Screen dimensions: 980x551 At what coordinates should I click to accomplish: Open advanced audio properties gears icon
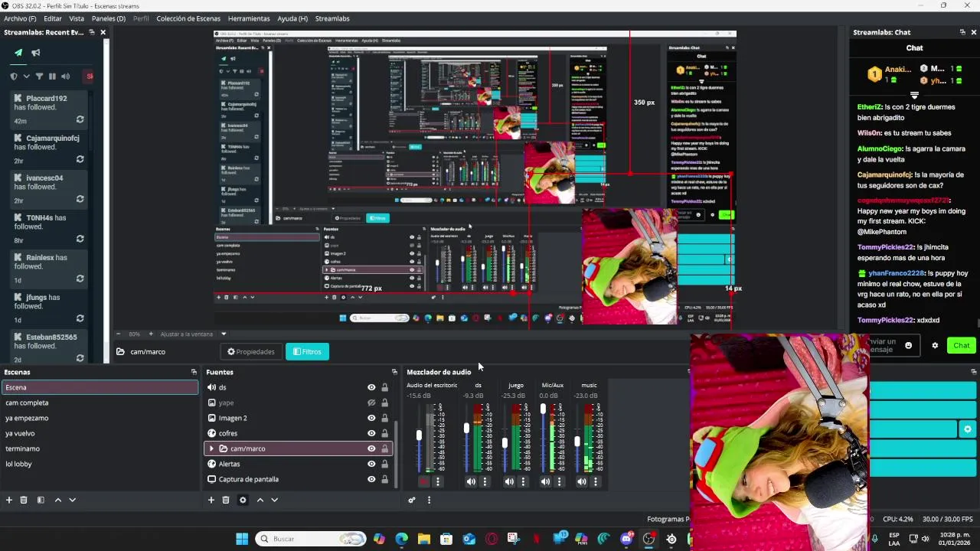pos(412,500)
